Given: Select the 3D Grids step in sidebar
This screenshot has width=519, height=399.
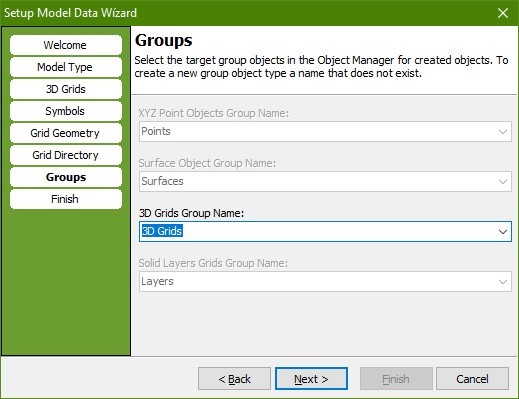Looking at the screenshot, I should click(66, 89).
